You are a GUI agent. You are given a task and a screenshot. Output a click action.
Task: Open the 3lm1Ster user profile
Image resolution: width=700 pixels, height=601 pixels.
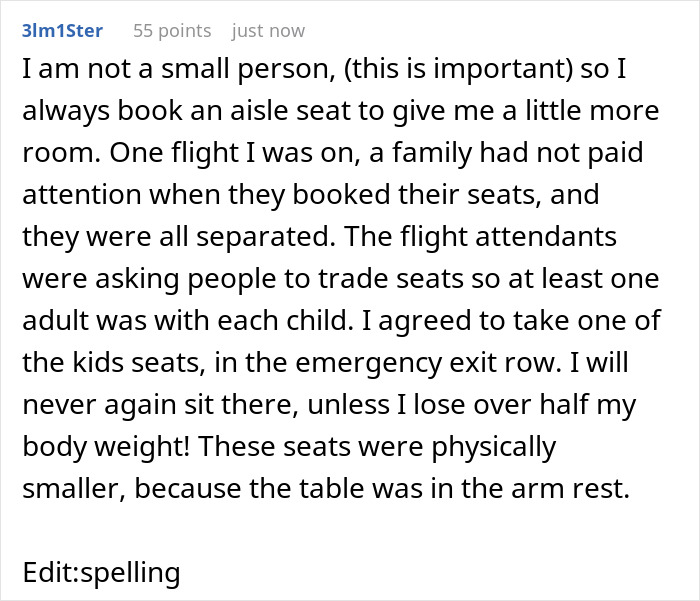64,30
